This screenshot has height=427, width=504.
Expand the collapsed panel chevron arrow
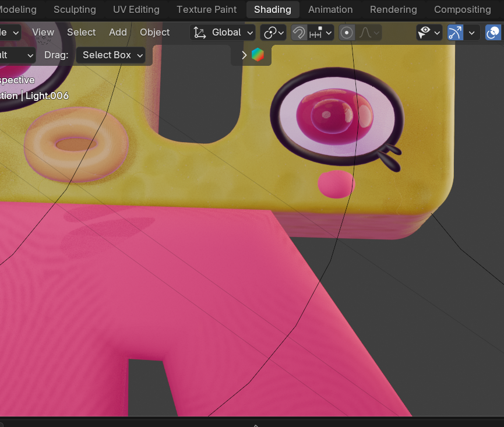coord(244,55)
